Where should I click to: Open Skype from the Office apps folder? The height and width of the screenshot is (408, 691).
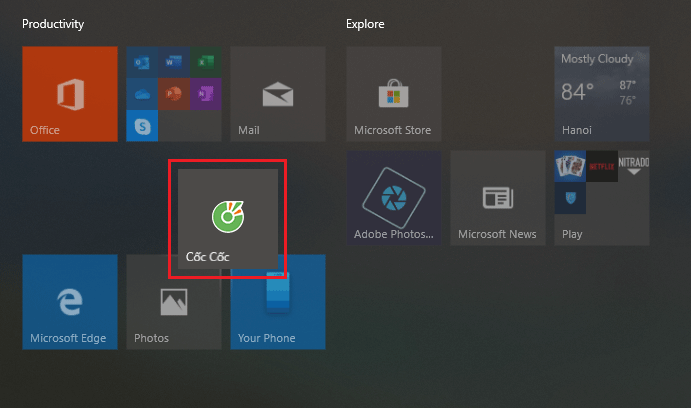coord(142,126)
